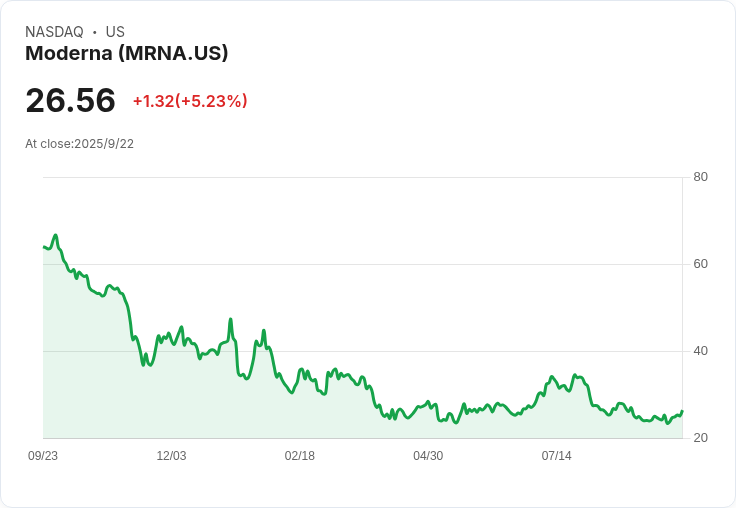Click the rightmost end of the price line

[x=682, y=412]
